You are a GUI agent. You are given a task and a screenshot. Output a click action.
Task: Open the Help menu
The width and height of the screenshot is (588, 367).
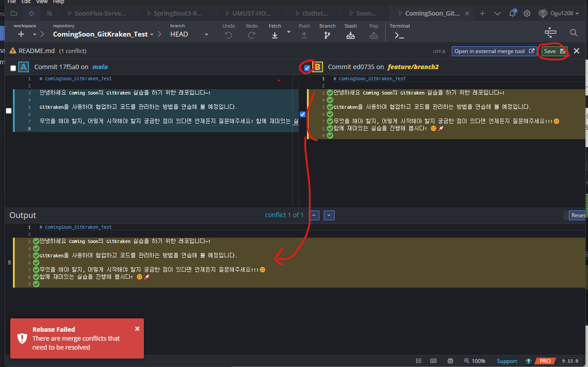coord(58,2)
